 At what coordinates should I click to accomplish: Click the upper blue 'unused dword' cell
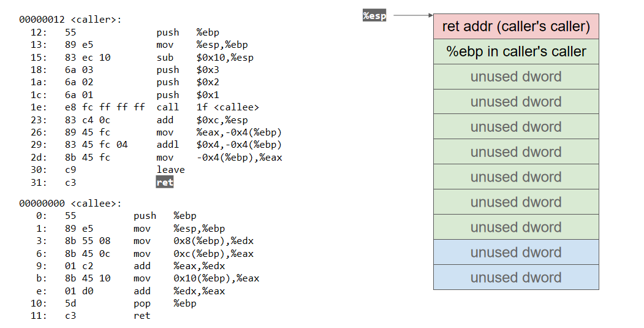[x=515, y=252]
